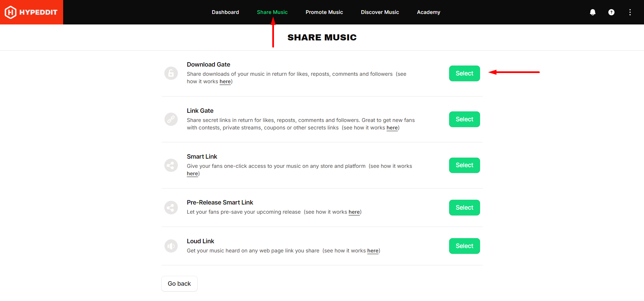Follow the Loud Link "here" link
Viewport: 644px width, 301px height.
tap(373, 251)
